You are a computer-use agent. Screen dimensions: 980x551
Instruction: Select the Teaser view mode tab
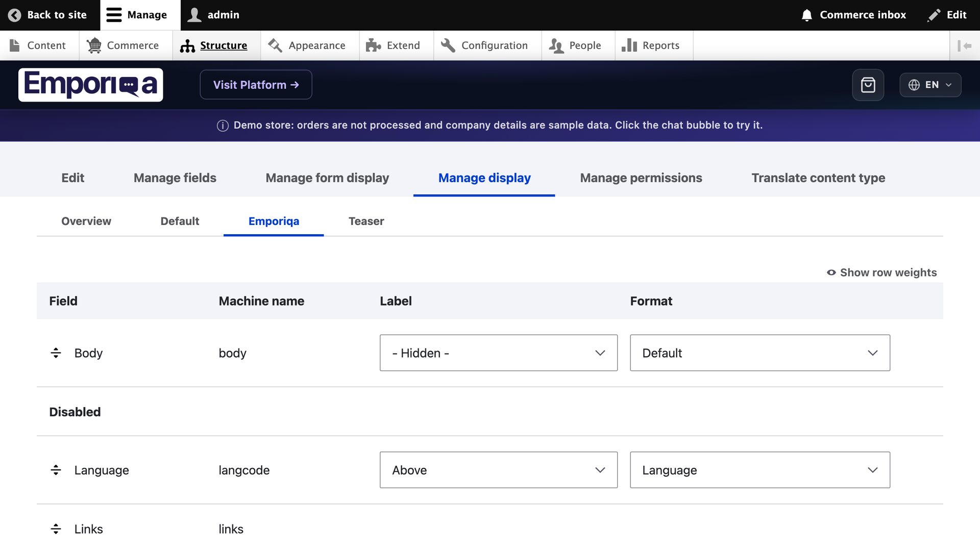[x=366, y=221]
